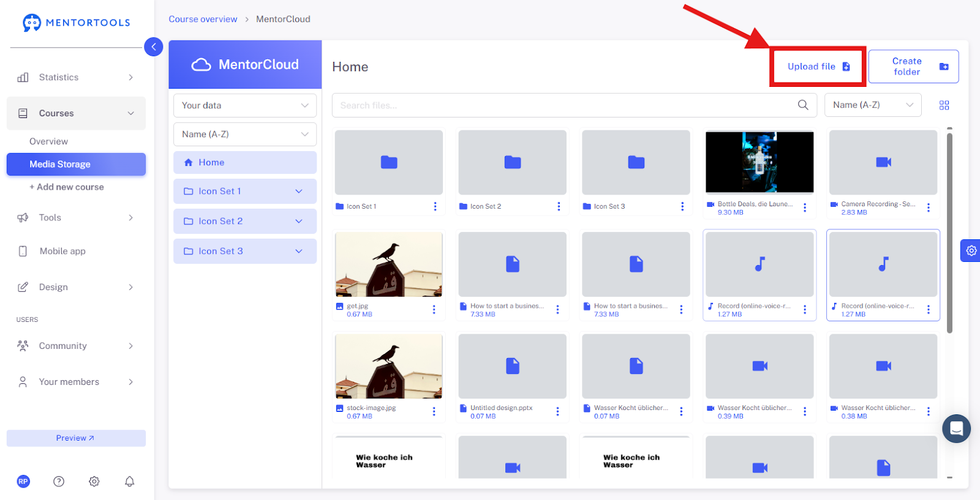
Task: Open options menu for Wasser Kocht 0.07 MB file
Action: click(681, 412)
